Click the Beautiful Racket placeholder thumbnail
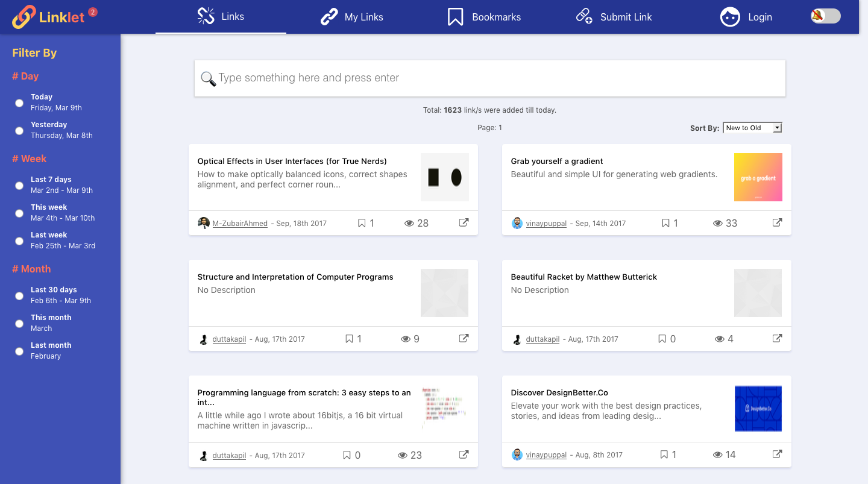Screen dimensions: 868x484 (x=758, y=293)
